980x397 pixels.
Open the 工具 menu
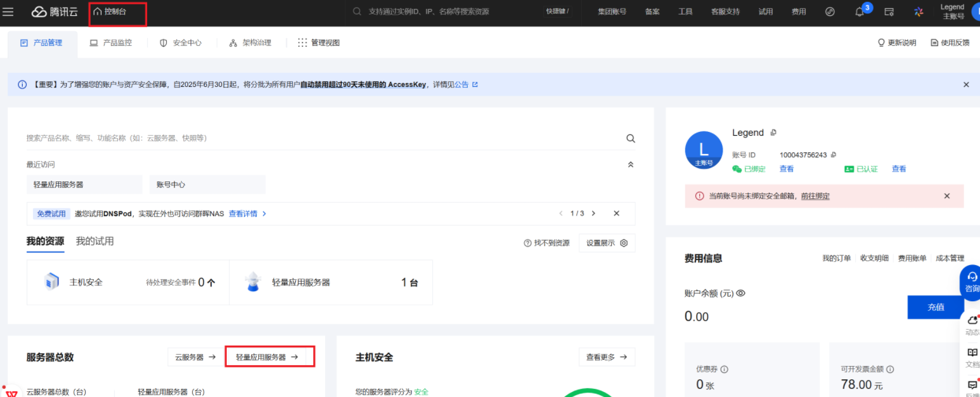(685, 11)
